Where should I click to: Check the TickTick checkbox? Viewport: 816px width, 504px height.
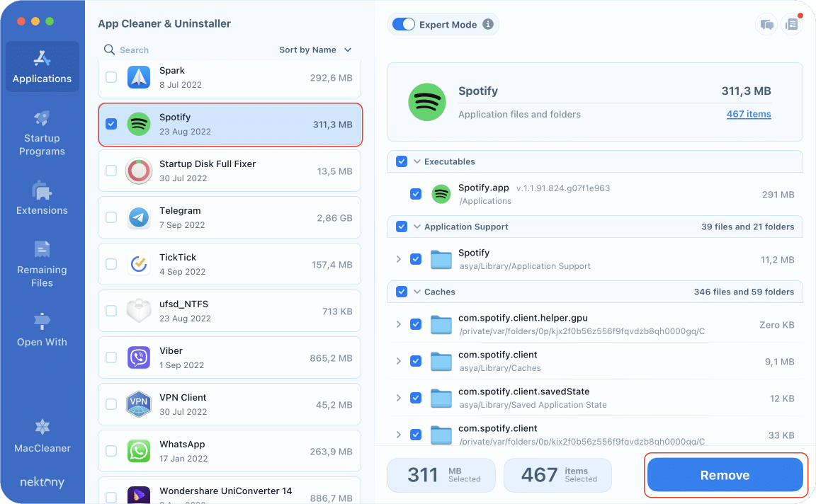tap(111, 264)
